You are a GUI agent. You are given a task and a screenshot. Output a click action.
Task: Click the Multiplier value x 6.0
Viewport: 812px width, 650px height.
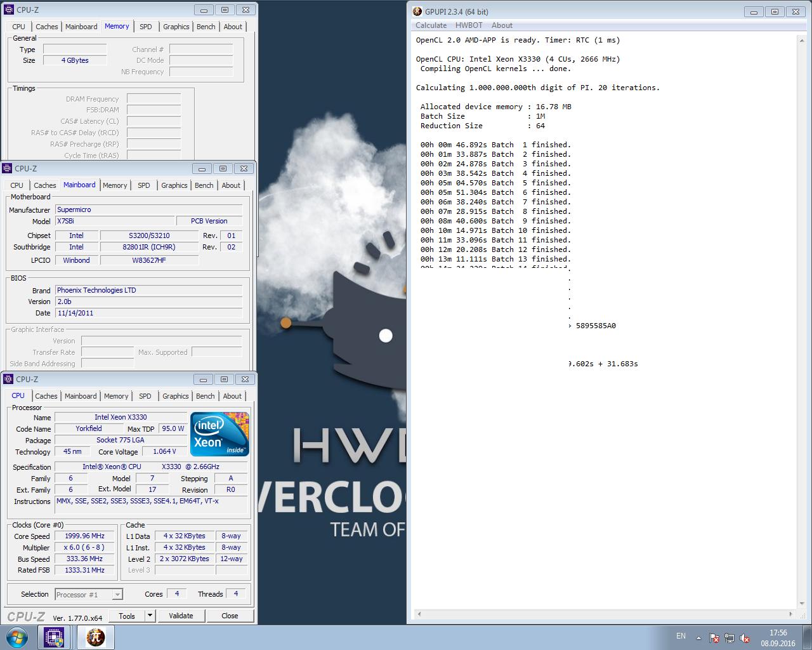pyautogui.click(x=84, y=547)
